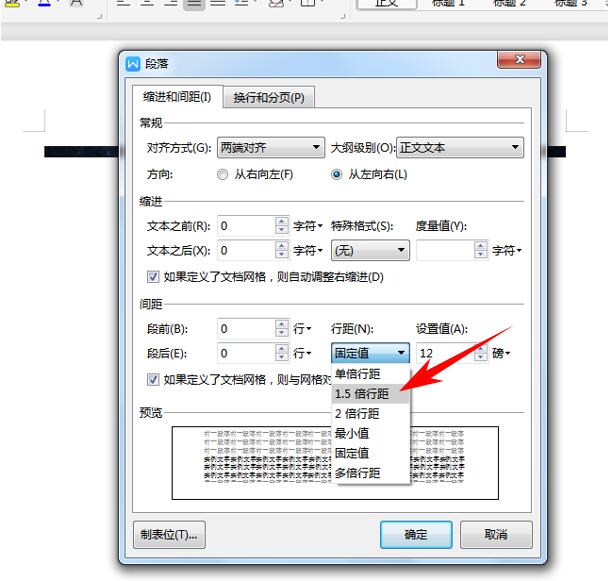Apply the 正文 style in the ribbon
The height and width of the screenshot is (581, 608).
pos(387,3)
